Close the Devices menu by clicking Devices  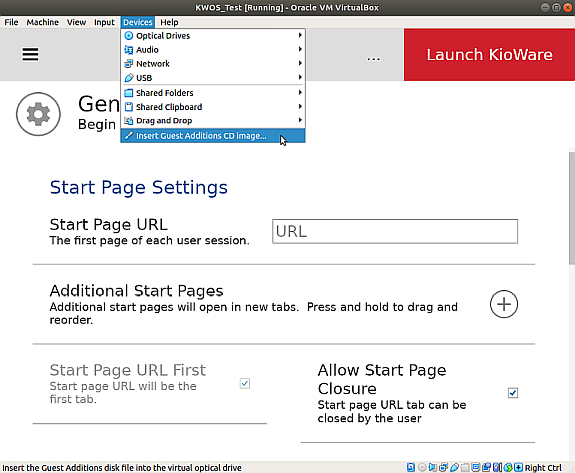(138, 22)
